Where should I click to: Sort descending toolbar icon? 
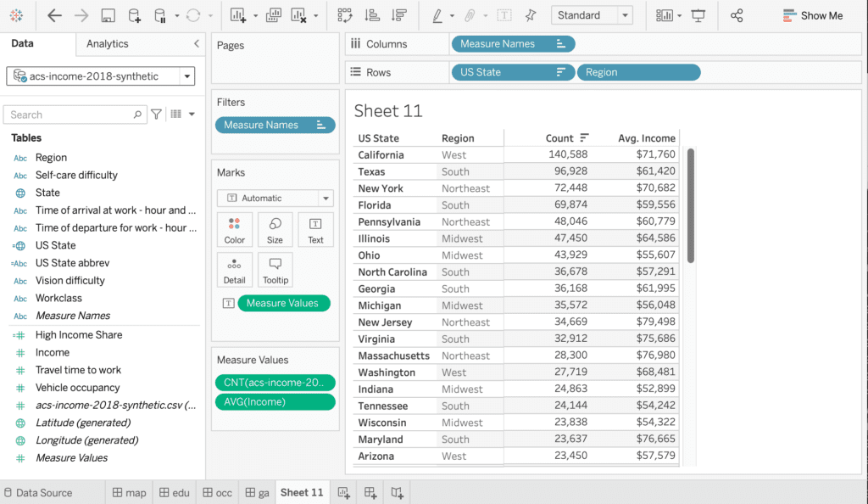click(x=398, y=15)
